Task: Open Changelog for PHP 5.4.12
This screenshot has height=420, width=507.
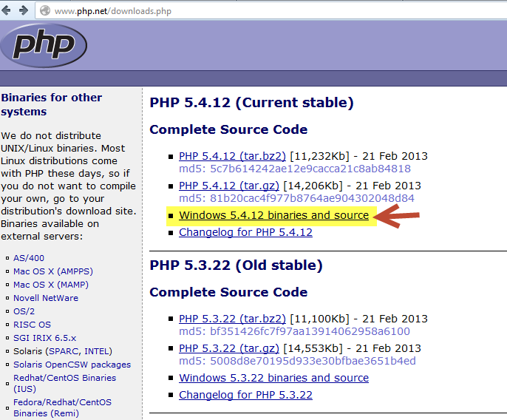Action: coord(245,232)
